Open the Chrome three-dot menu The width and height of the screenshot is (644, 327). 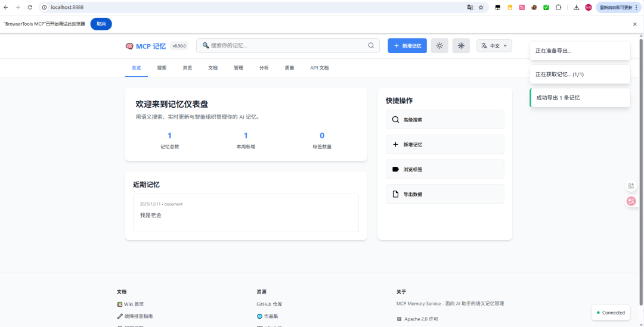click(x=636, y=7)
